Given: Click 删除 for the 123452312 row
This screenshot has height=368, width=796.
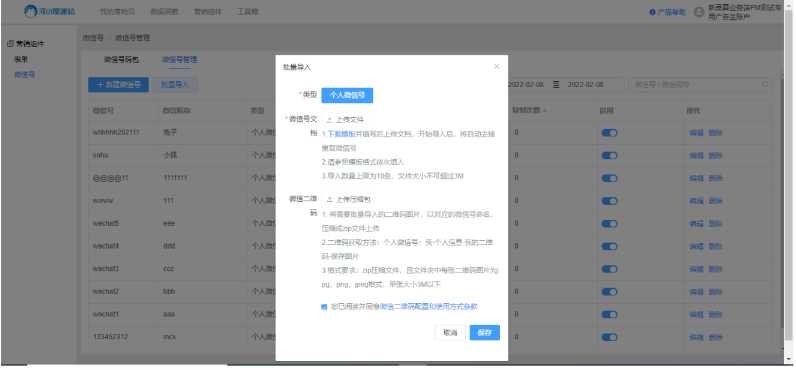Looking at the screenshot, I should pyautogui.click(x=715, y=337).
